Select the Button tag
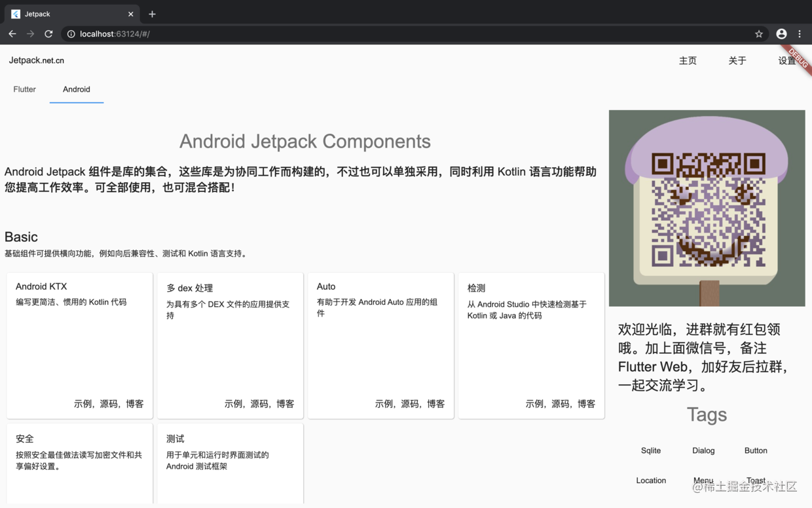 pos(756,451)
